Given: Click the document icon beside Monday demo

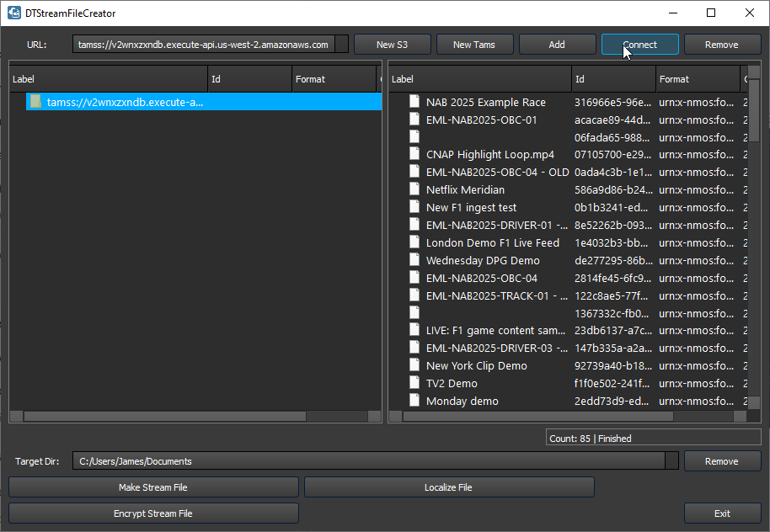Looking at the screenshot, I should (414, 401).
